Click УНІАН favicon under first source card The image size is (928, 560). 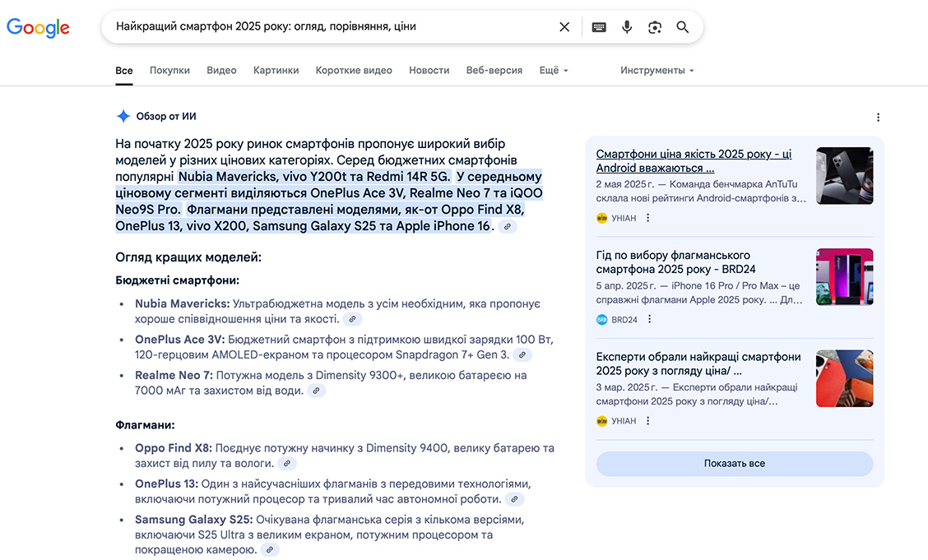pyautogui.click(x=602, y=218)
